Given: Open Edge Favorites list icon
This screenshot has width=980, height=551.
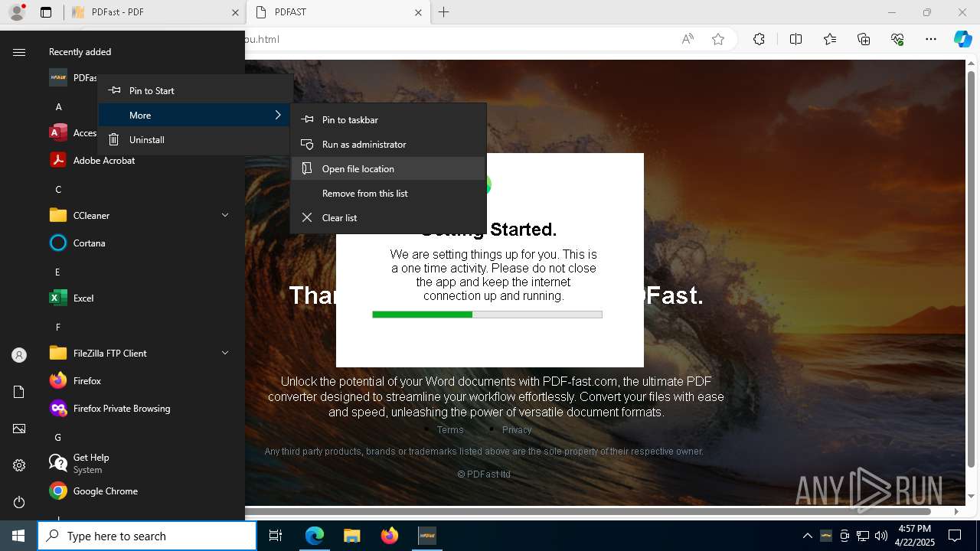Looking at the screenshot, I should [830, 39].
